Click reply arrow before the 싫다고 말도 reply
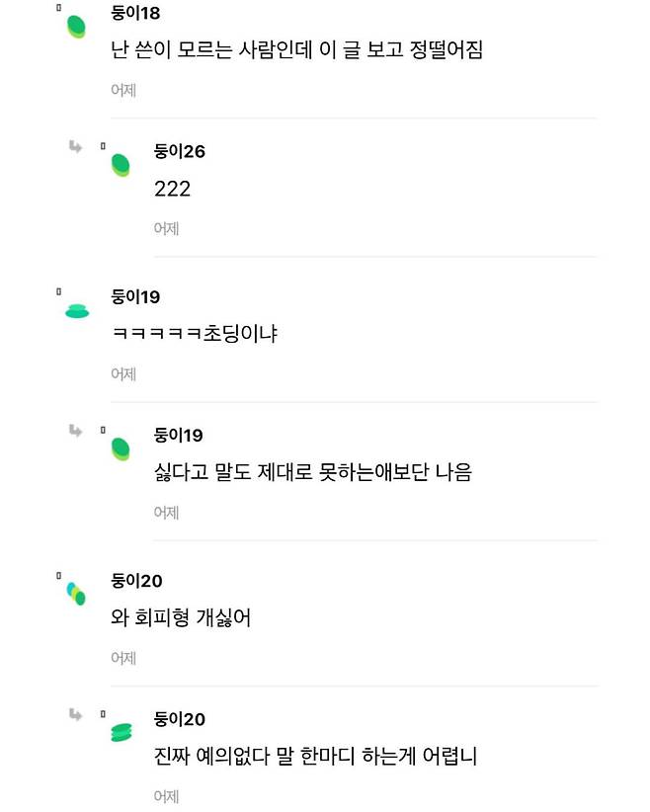650x812 pixels. 75,431
